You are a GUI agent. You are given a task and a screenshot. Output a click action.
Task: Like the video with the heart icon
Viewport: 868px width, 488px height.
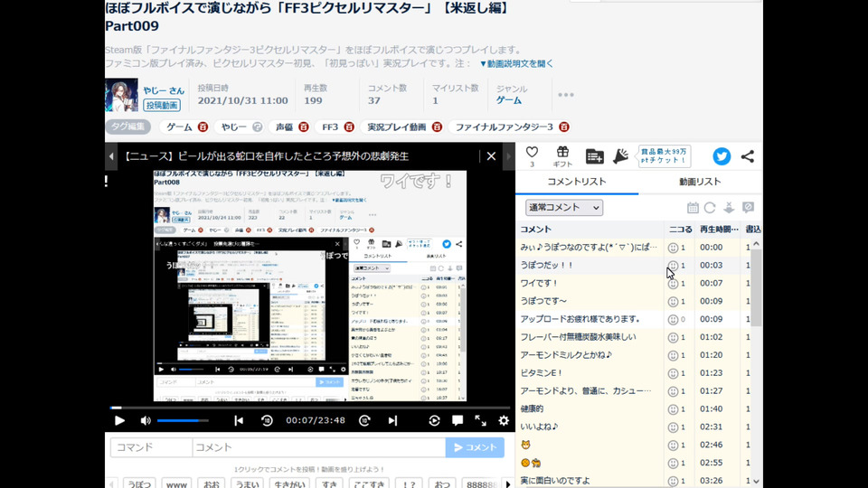pos(532,152)
